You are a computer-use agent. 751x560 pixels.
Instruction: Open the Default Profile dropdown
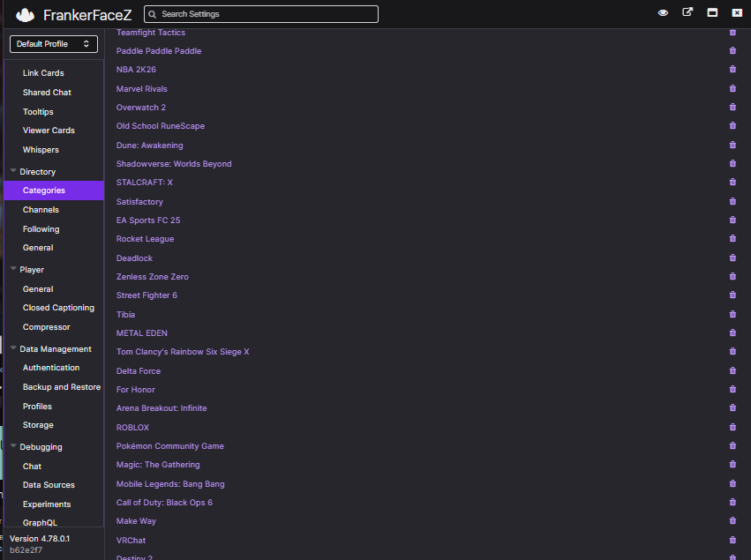54,44
